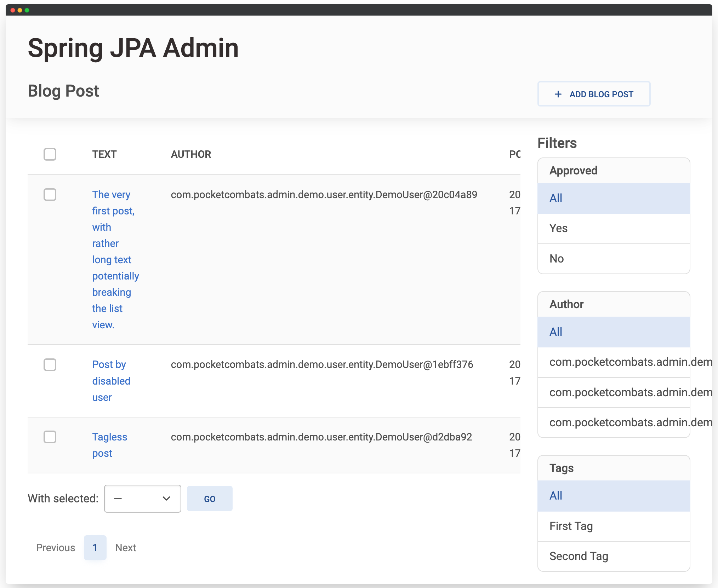Open 'The very first post' blog post link
Image resolution: width=718 pixels, height=588 pixels.
[x=115, y=260]
